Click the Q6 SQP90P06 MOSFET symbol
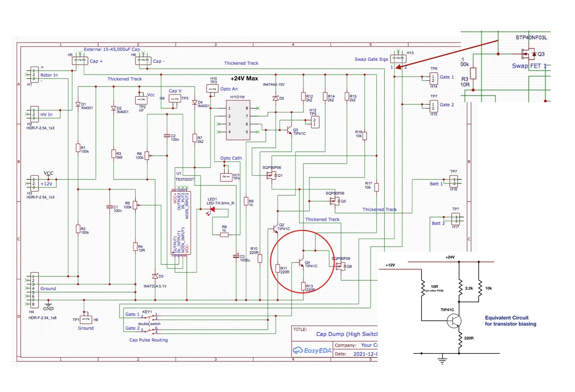The width and height of the screenshot is (575, 392). 341,266
